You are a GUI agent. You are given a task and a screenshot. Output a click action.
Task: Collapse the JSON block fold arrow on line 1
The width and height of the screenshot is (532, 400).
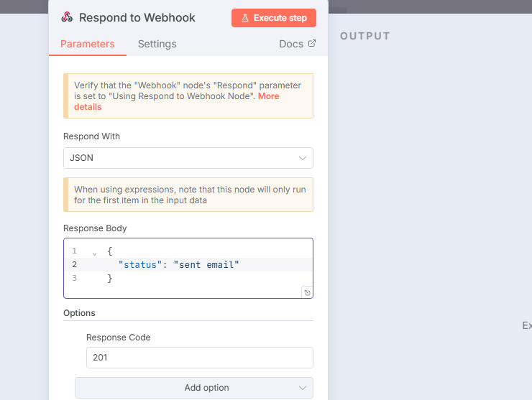[95, 254]
